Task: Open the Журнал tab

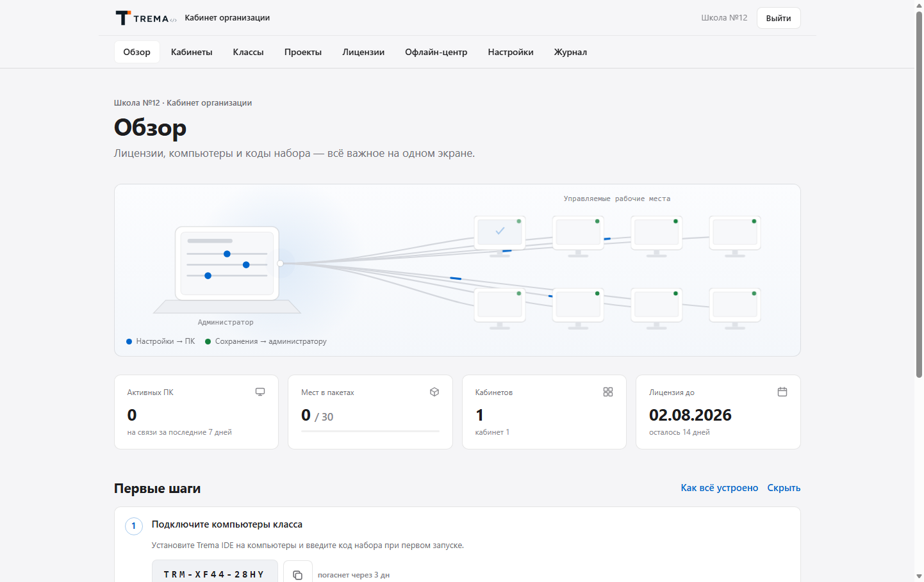Action: (x=570, y=52)
